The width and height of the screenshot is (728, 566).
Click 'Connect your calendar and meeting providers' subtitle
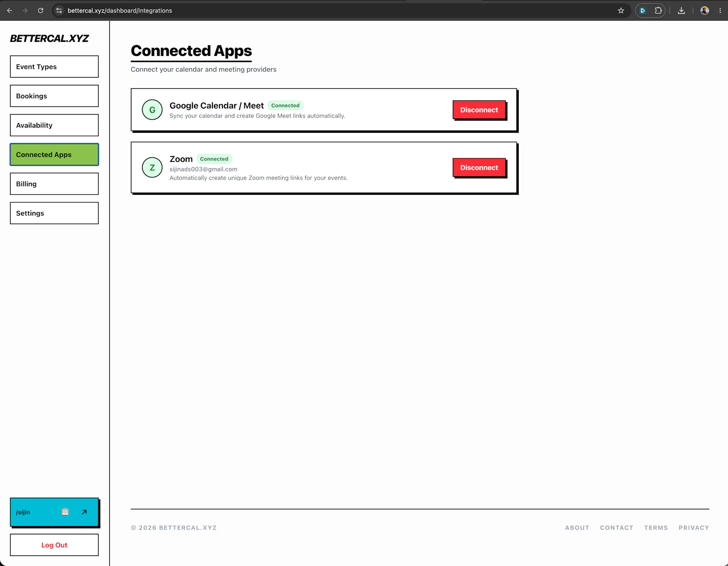pyautogui.click(x=203, y=69)
